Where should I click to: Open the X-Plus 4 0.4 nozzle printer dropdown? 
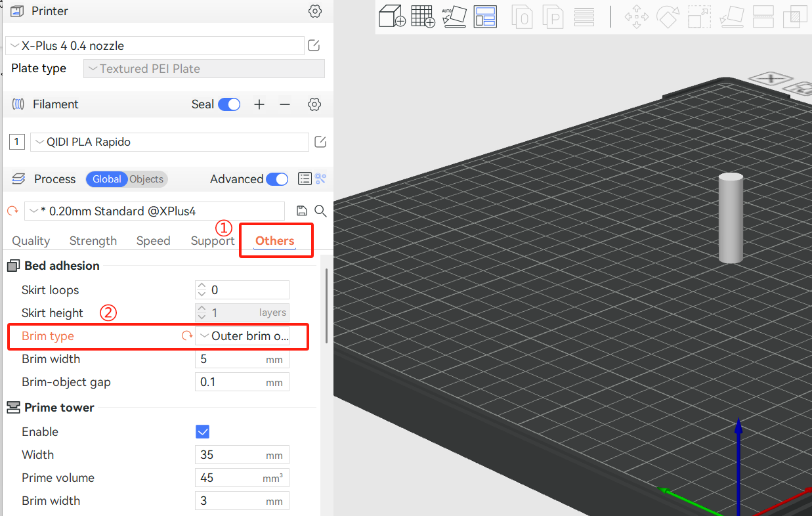pyautogui.click(x=155, y=46)
